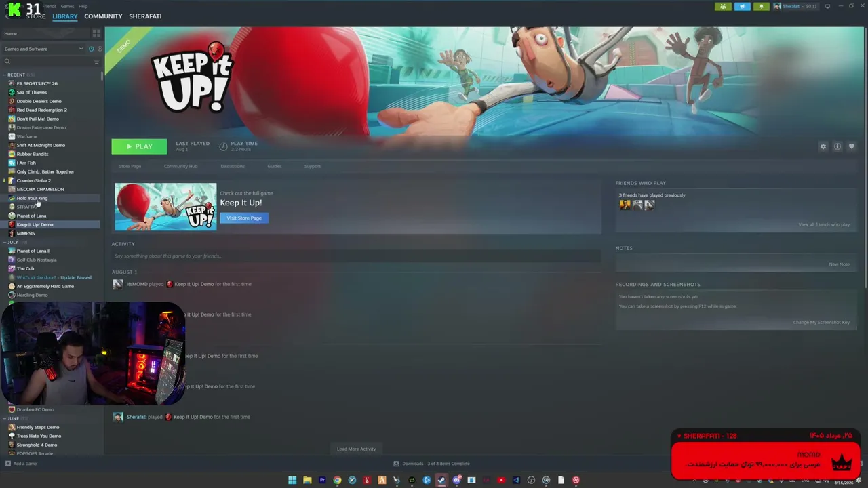Image resolution: width=868 pixels, height=488 pixels.
Task: Click the library search field
Action: pos(46,62)
